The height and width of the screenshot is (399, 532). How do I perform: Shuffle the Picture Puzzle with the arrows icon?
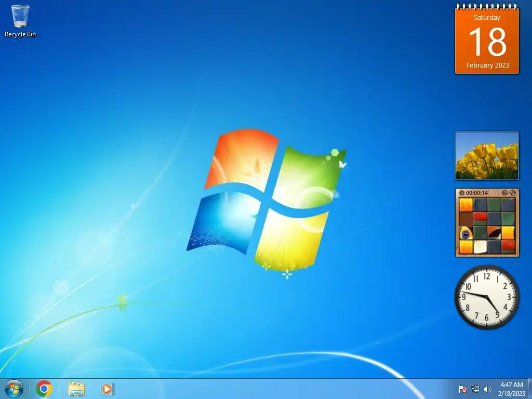[513, 193]
